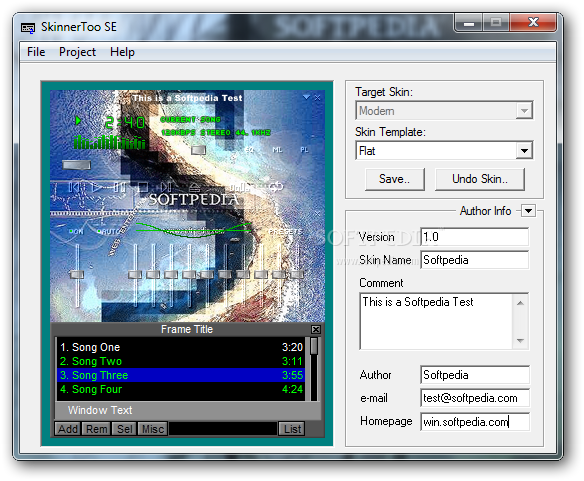Click the first equalizer band slider knob
Image resolution: width=584 pixels, height=481 pixels.
(x=135, y=275)
